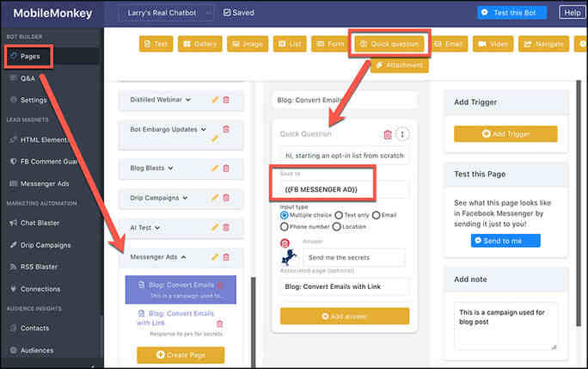Open Audiences in the sidebar
The height and width of the screenshot is (369, 588).
(37, 350)
